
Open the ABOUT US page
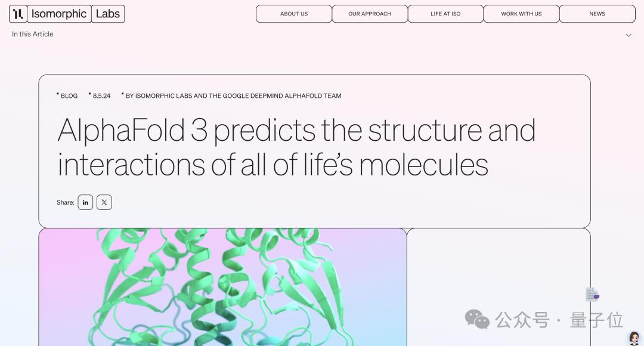tap(294, 13)
